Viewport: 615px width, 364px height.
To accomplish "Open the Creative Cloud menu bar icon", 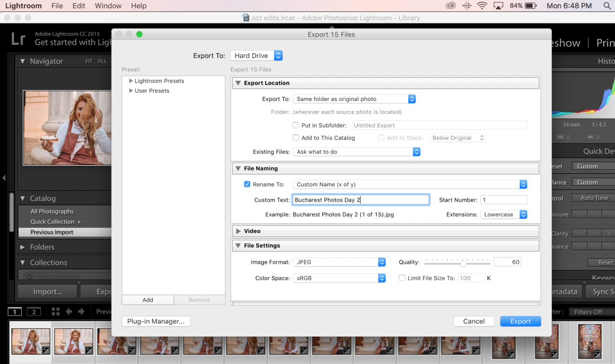I will point(451,6).
